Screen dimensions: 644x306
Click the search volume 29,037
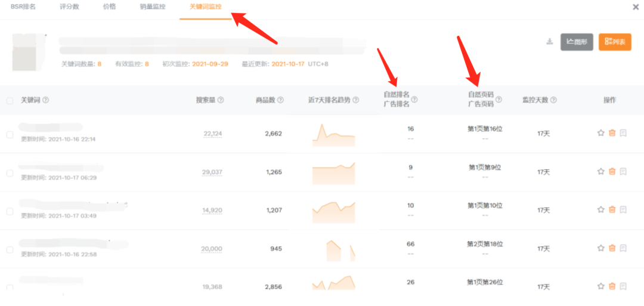point(212,172)
